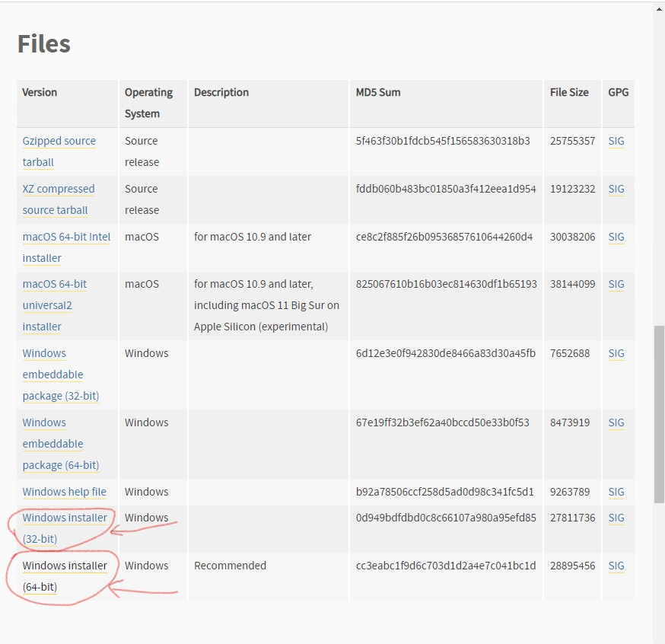Click the 'Apple Silicon (experimental)' description text
This screenshot has width=665, height=644.
261,327
